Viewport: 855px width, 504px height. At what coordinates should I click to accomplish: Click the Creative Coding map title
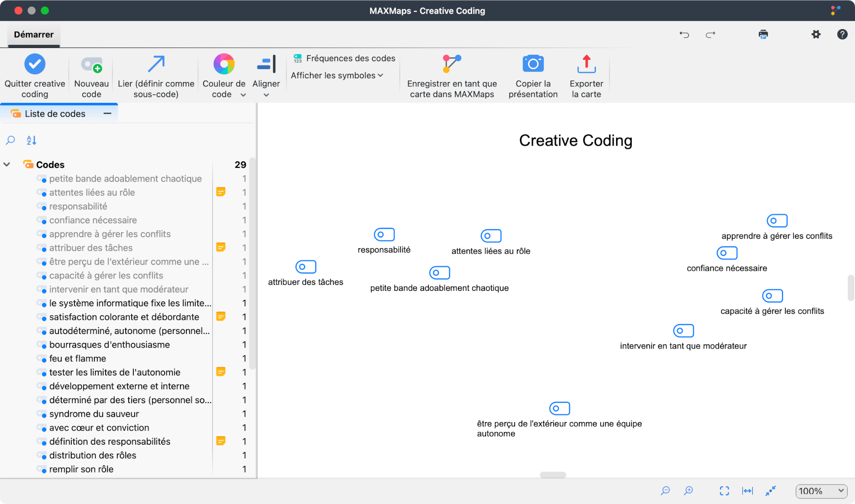click(575, 141)
